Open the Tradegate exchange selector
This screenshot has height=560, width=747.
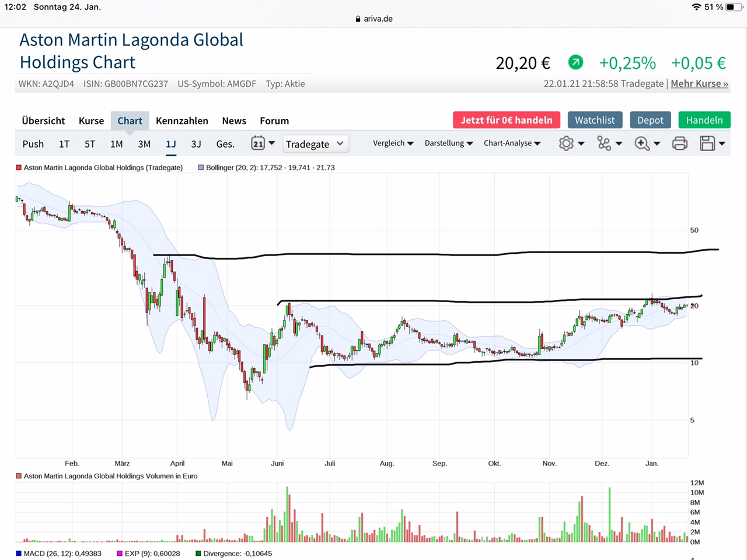point(316,144)
